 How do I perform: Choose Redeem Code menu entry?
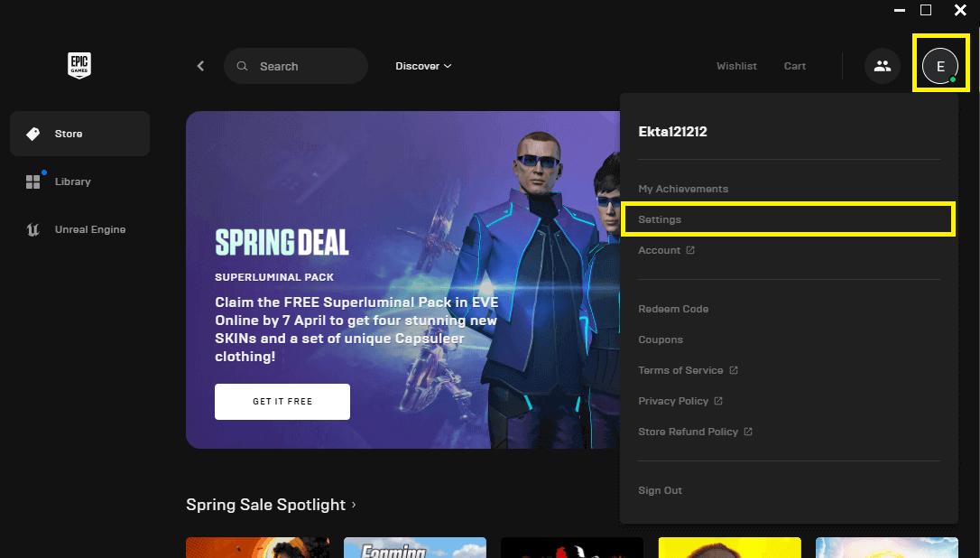click(673, 309)
